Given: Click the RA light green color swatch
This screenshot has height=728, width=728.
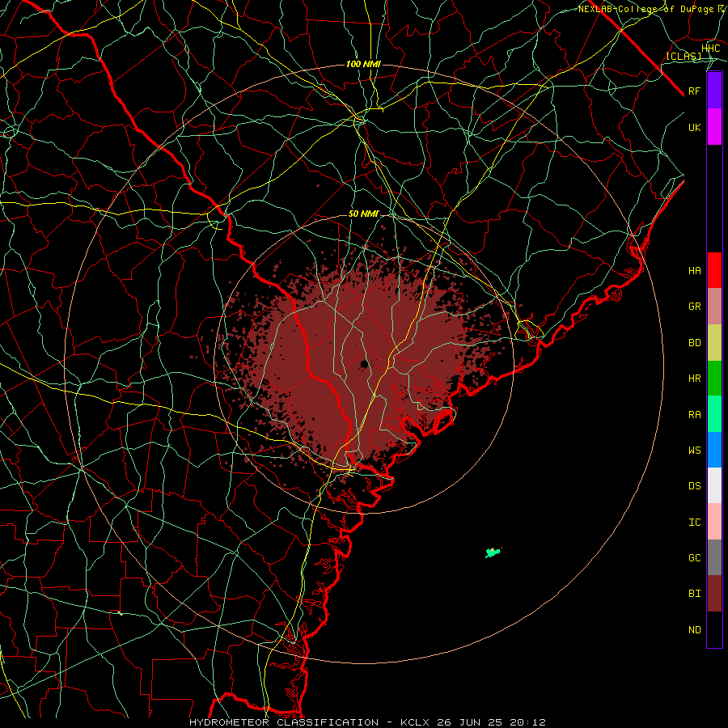Looking at the screenshot, I should (714, 414).
